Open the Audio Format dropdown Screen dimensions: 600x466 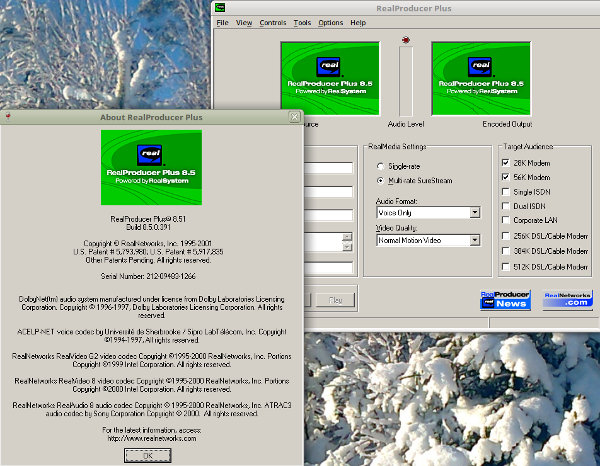tap(475, 212)
